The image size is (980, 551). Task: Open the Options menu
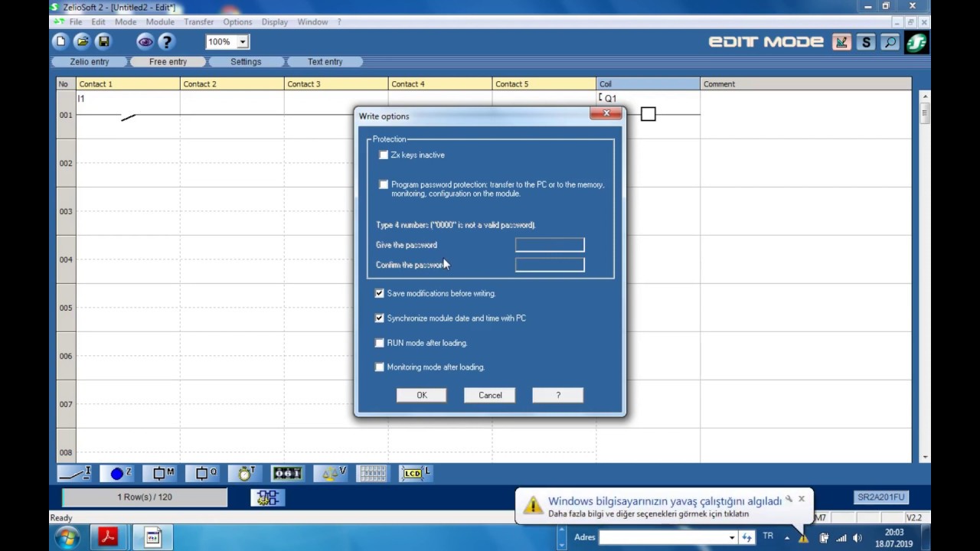click(x=237, y=22)
